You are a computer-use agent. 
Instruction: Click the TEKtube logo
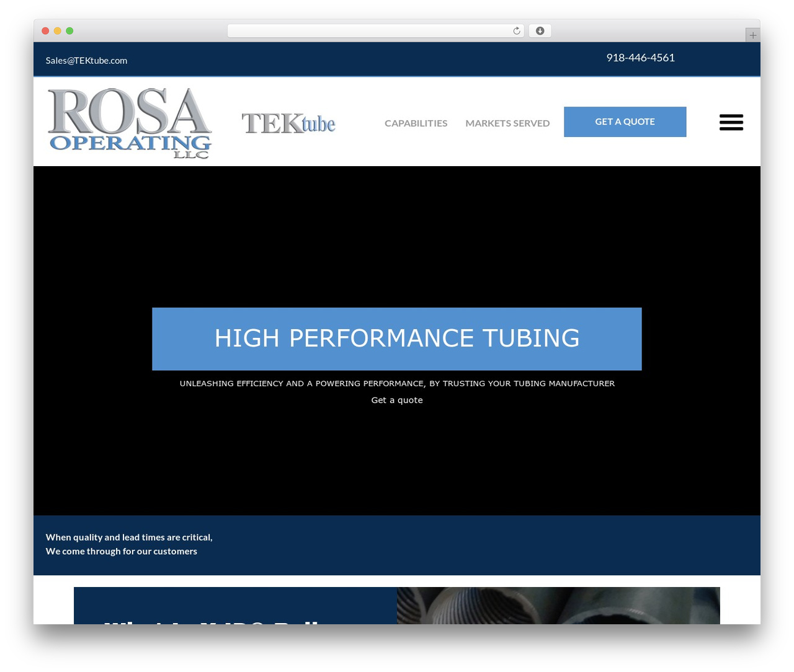coord(288,123)
